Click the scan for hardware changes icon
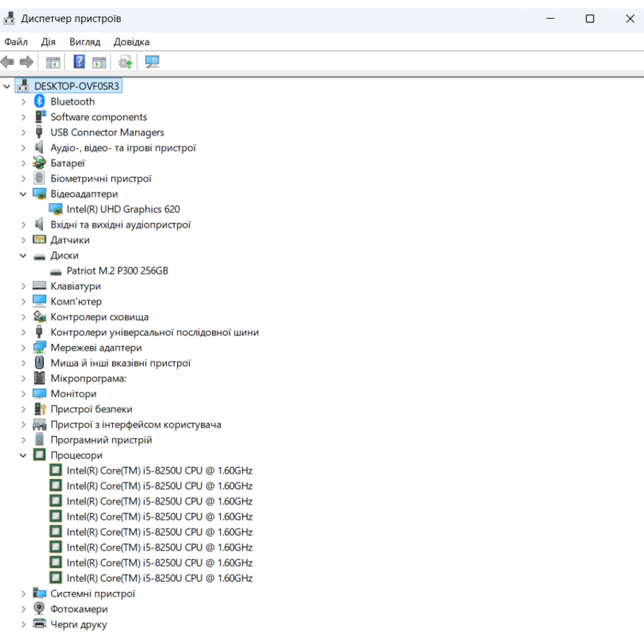Viewport: 644px width, 644px height. tap(152, 62)
